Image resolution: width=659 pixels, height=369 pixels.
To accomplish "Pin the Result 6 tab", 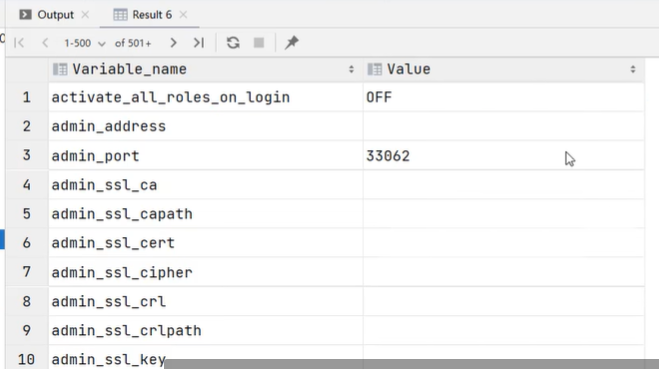I will coord(292,43).
